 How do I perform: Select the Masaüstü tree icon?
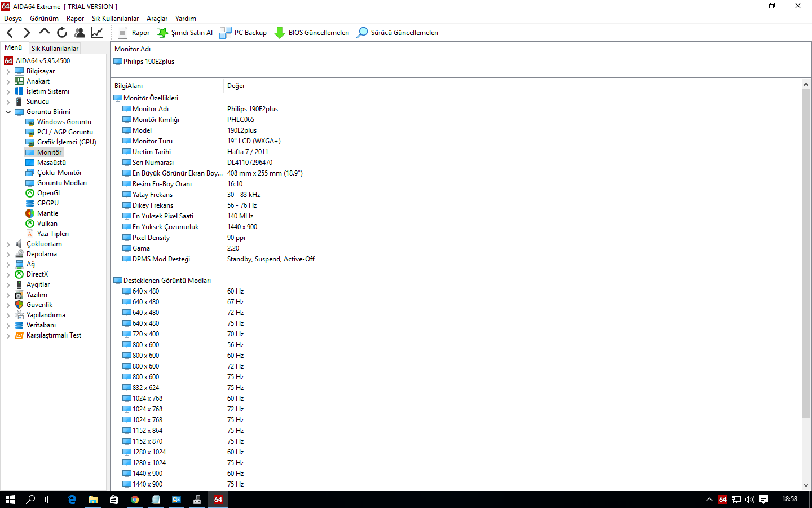[30, 163]
